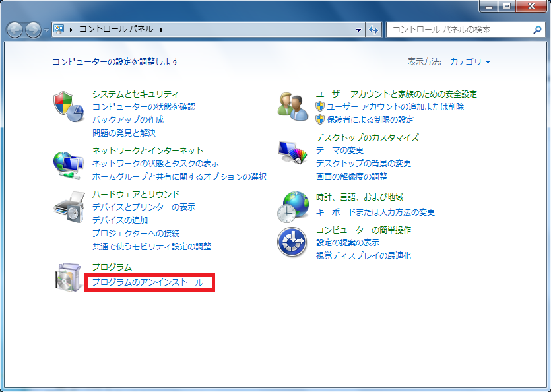Open デスクトップのカスタマイズ category

[367, 137]
